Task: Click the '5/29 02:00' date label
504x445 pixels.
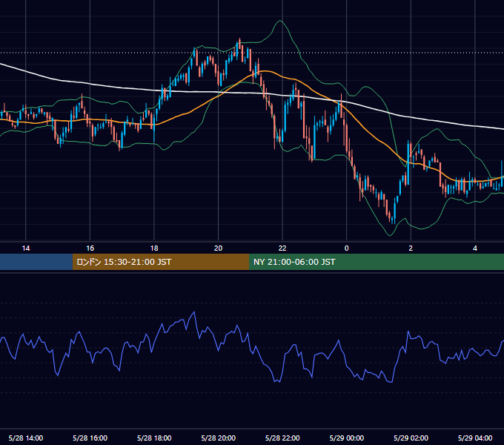Action: pos(411,438)
